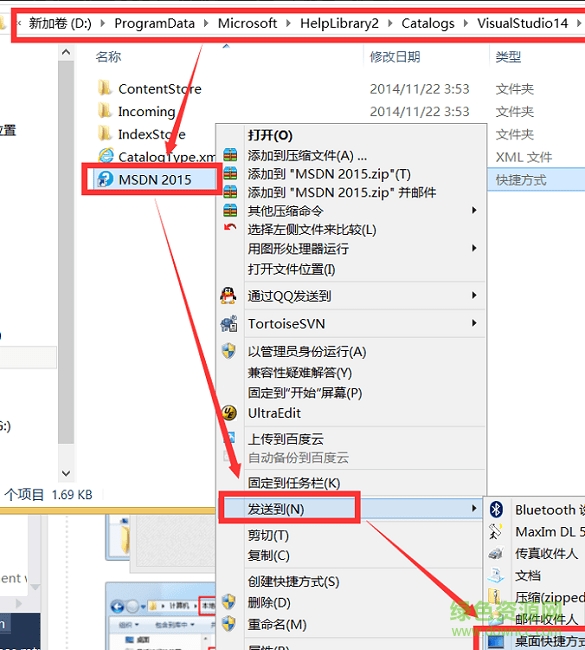The height and width of the screenshot is (650, 585).
Task: Choose 打开(O) from context menu
Action: pos(270,135)
